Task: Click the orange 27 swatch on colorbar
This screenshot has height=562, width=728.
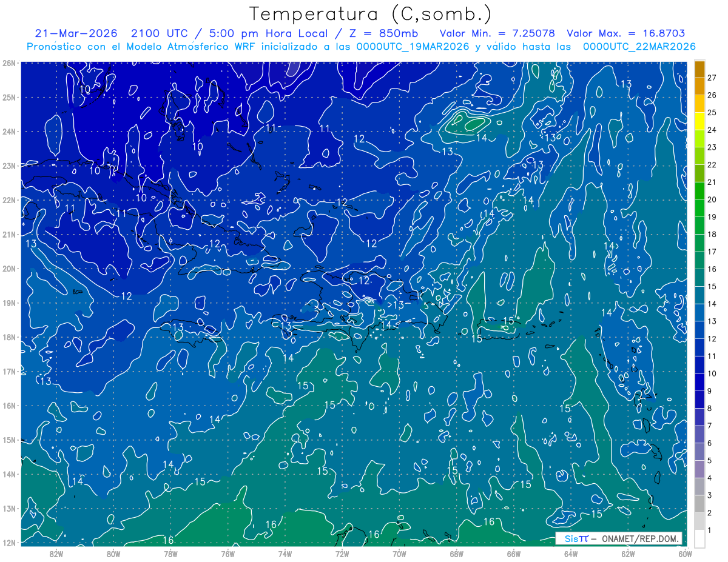Action: pyautogui.click(x=699, y=69)
